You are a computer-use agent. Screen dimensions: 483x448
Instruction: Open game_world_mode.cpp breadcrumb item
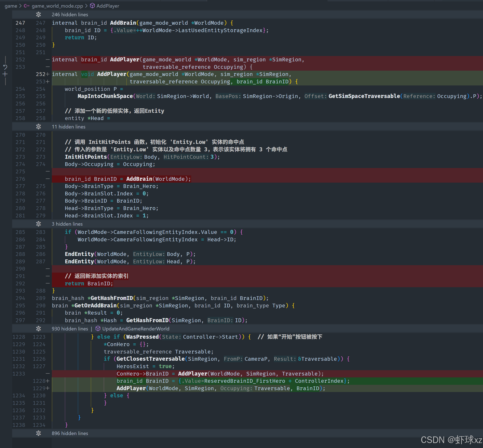coord(57,6)
